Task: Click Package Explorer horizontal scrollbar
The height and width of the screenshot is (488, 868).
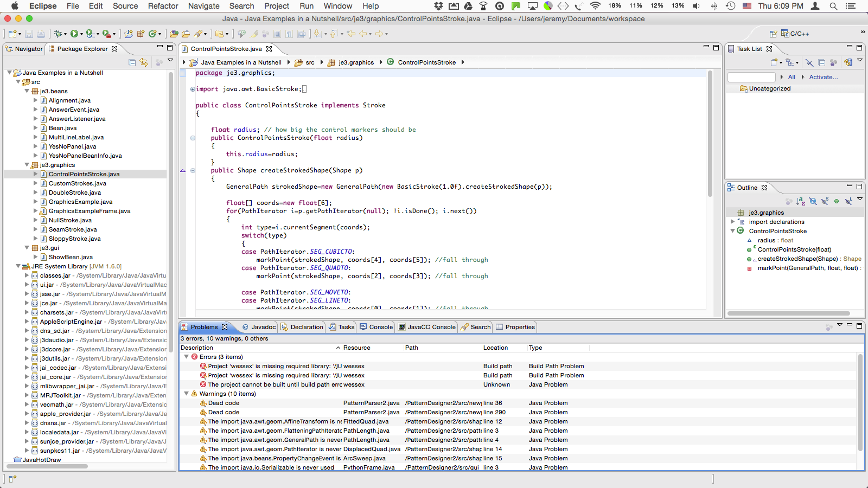Action: click(47, 466)
